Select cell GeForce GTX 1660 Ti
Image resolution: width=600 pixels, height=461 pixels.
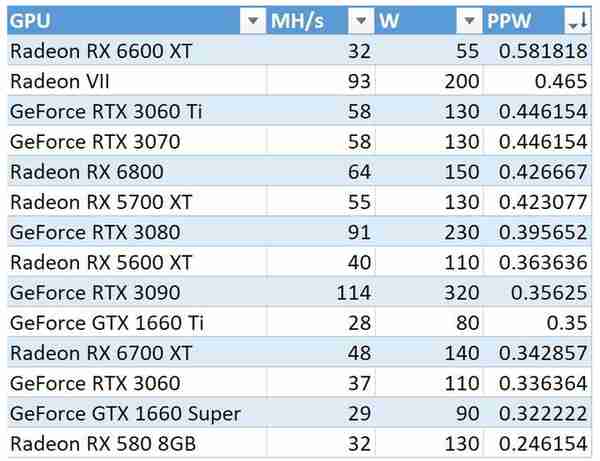tap(137, 323)
